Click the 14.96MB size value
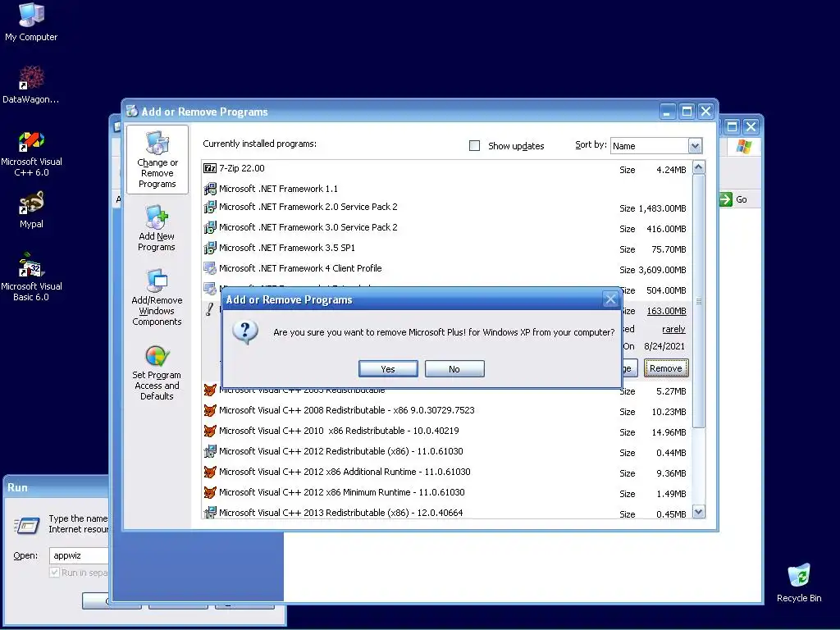This screenshot has width=840, height=630. coord(669,432)
